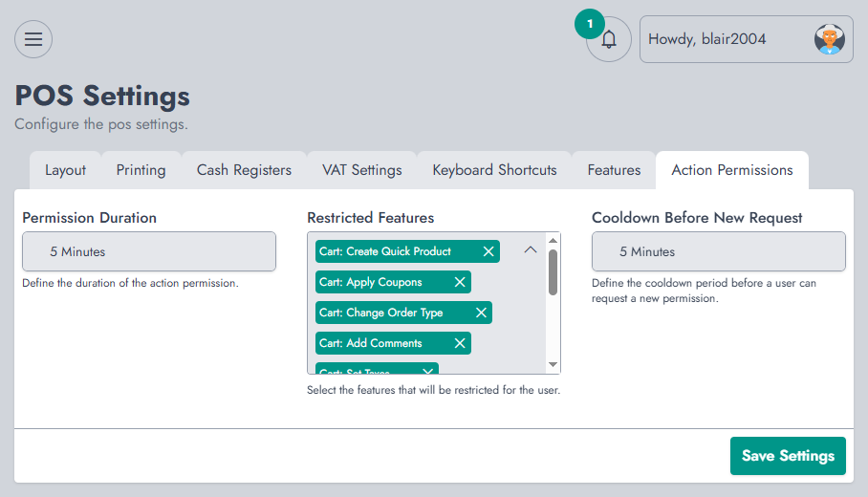Screen dimensions: 868x497
Task: Switch to the Printing tab
Action: coord(141,170)
